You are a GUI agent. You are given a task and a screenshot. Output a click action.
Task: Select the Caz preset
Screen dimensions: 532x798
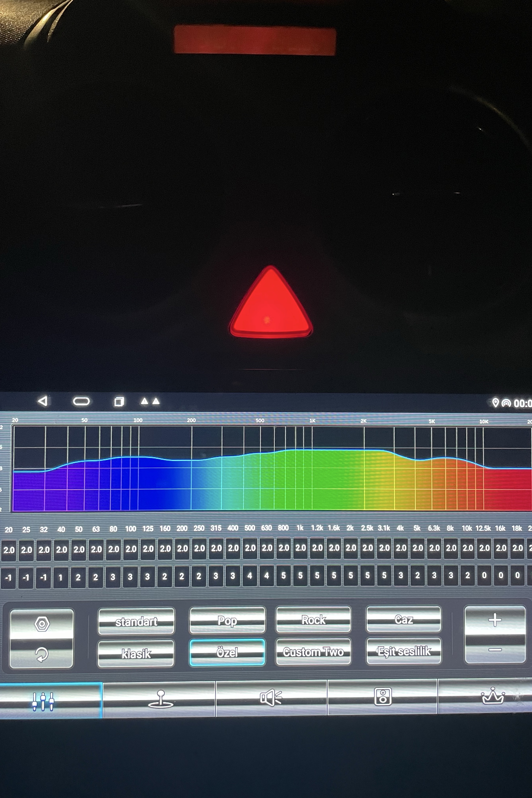point(404,619)
